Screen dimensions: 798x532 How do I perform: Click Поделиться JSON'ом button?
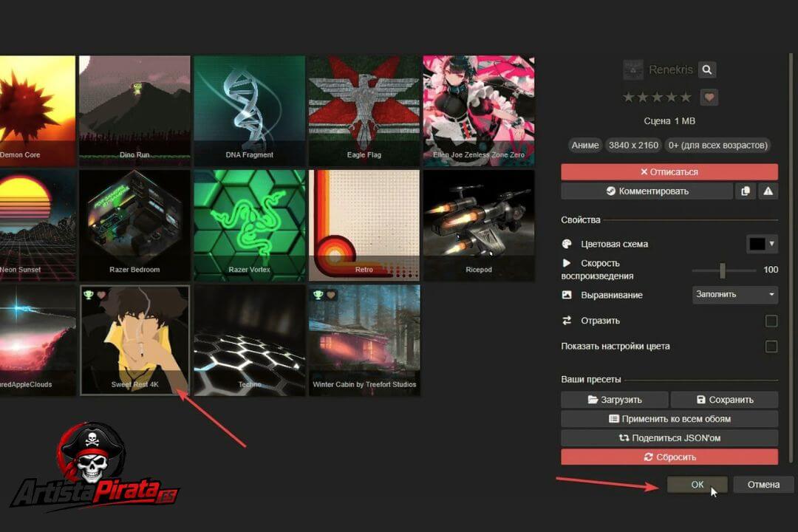click(669, 438)
